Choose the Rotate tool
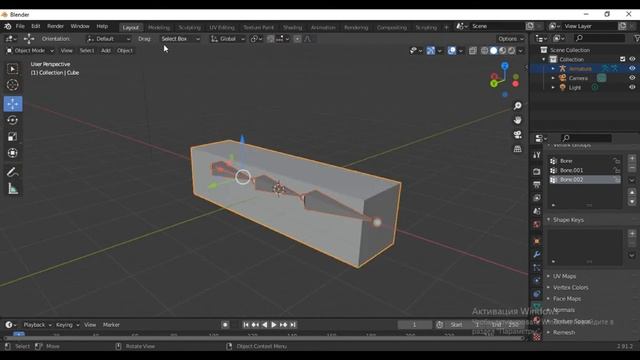640x360 pixels. pos(13,120)
